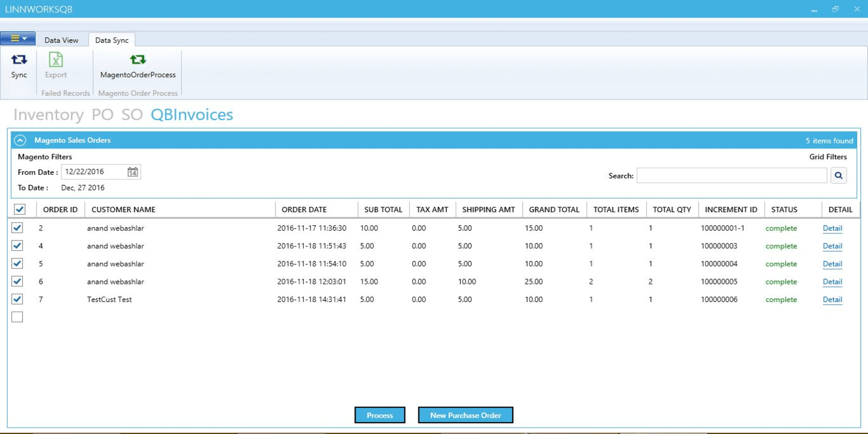Sort by the GRAND TOTAL column header
This screenshot has width=868, height=434.
(x=554, y=210)
